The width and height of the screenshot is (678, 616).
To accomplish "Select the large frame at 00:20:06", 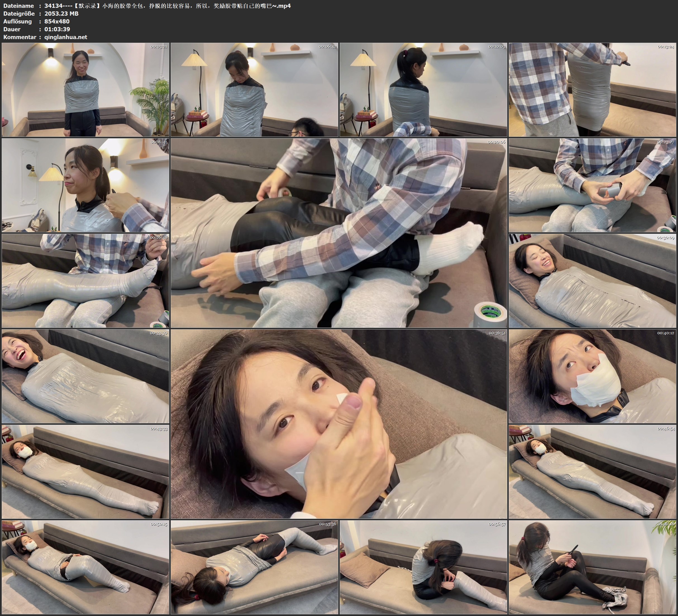I will point(339,233).
